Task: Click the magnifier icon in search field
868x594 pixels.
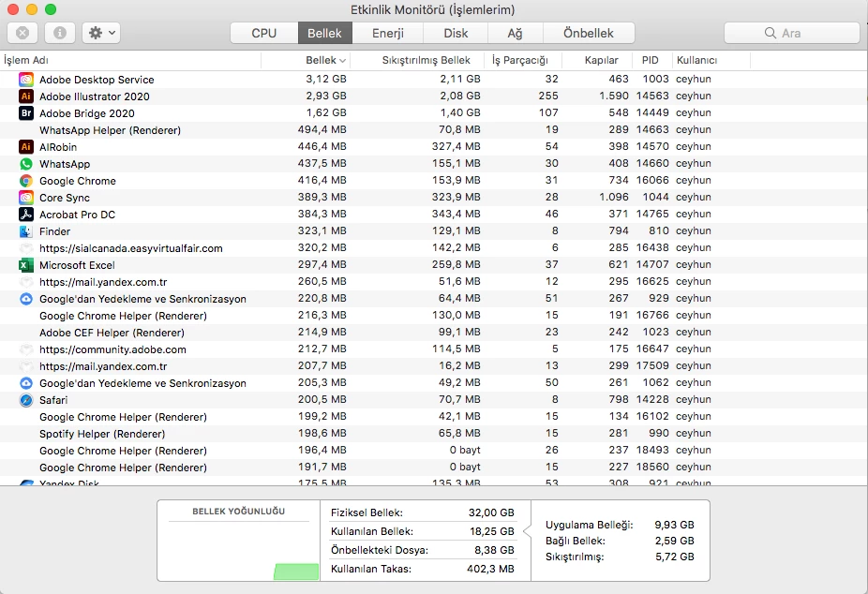Action: pyautogui.click(x=770, y=33)
